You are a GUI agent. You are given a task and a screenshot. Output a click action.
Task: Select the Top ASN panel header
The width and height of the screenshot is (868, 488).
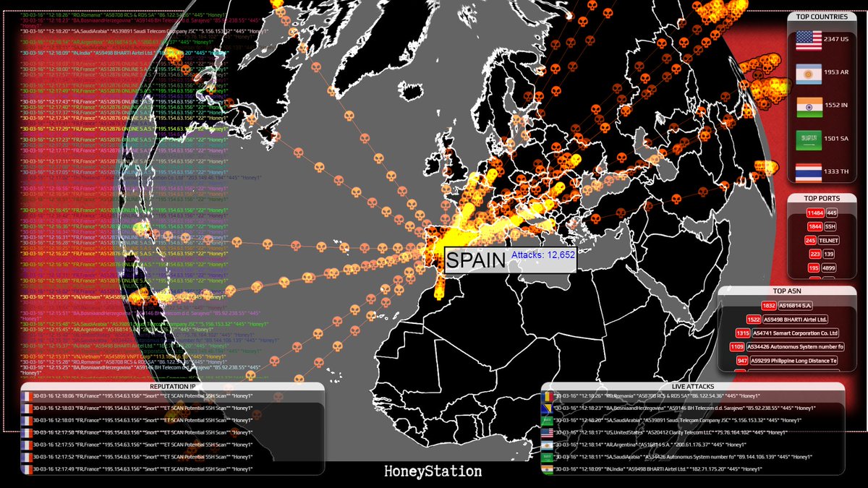787,291
